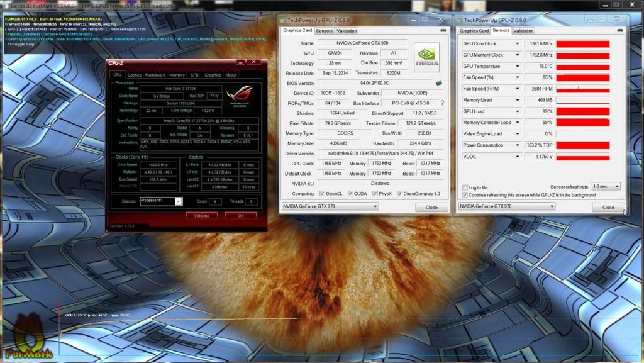Open the GPU Temperature sensor dropdown
The height and width of the screenshot is (363, 644).
[518, 66]
